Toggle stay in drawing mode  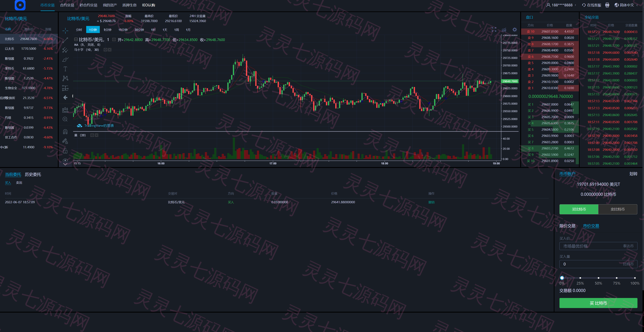[x=65, y=141]
